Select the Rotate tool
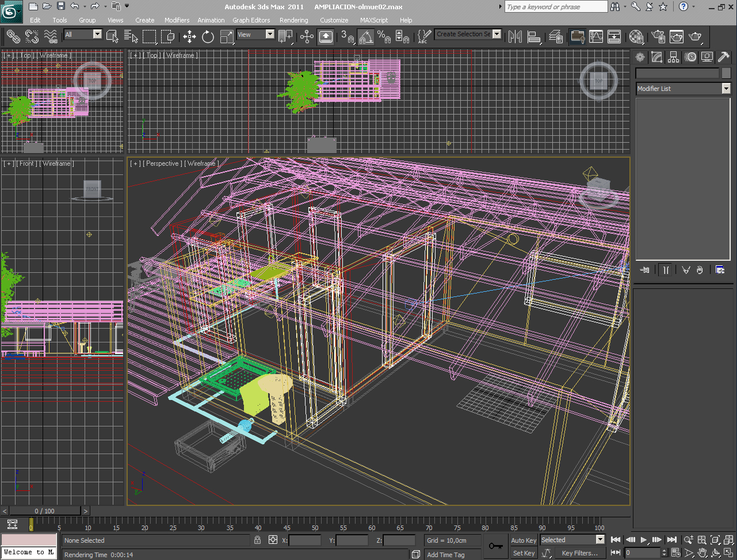Viewport: 737px width, 560px height. coord(208,37)
